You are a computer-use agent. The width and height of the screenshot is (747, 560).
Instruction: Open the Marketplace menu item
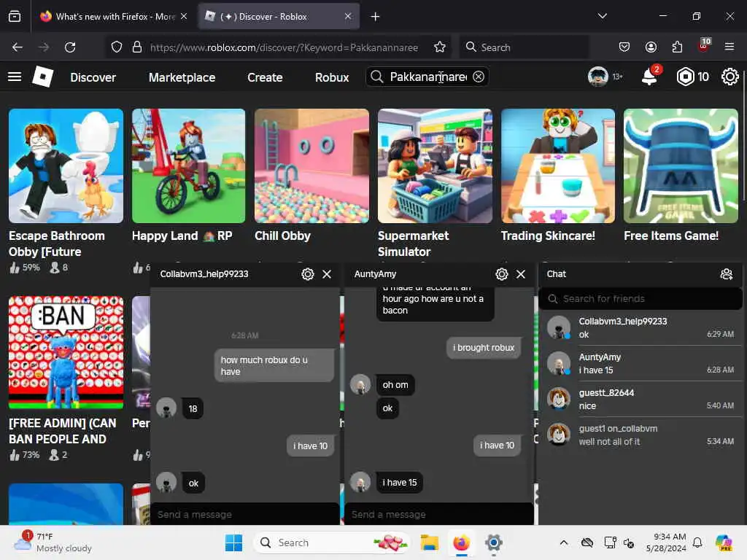pyautogui.click(x=182, y=77)
